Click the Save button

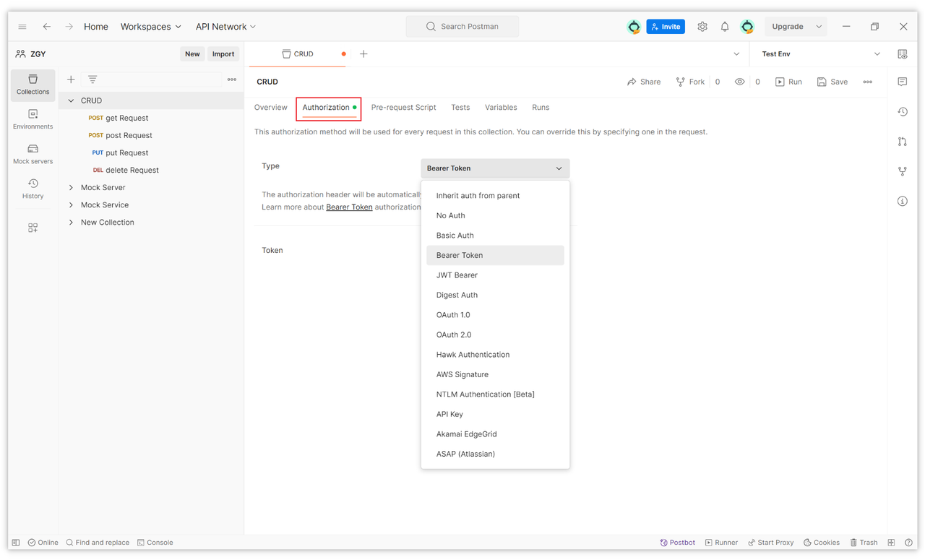click(832, 82)
